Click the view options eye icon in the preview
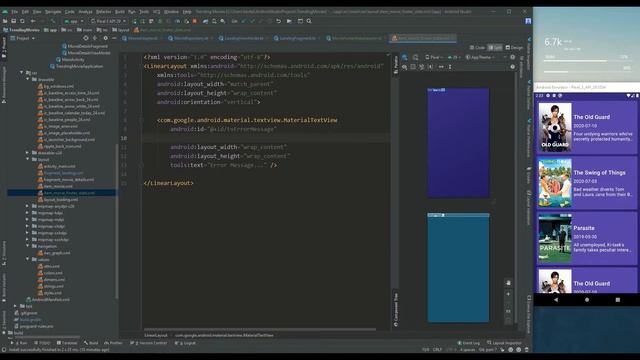Screen dimensions: 640x360 coord(404,67)
